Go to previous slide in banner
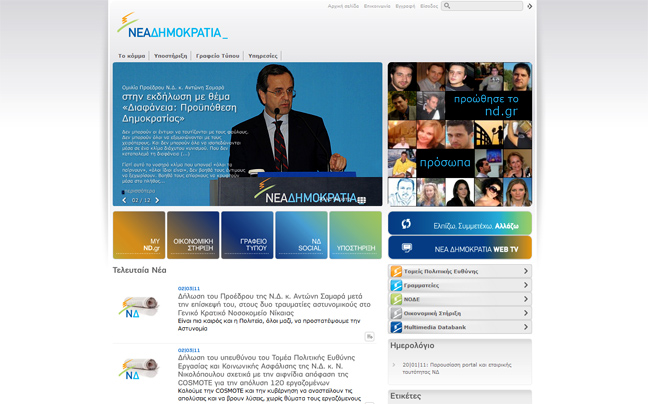 click(124, 200)
